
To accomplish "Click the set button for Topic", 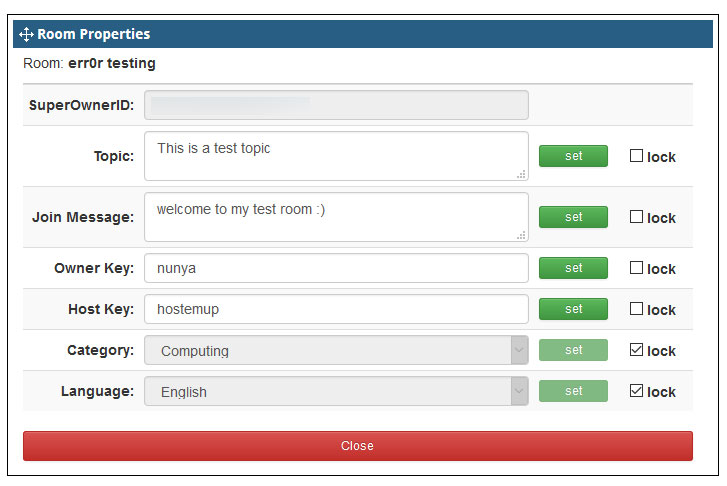I will click(x=573, y=156).
